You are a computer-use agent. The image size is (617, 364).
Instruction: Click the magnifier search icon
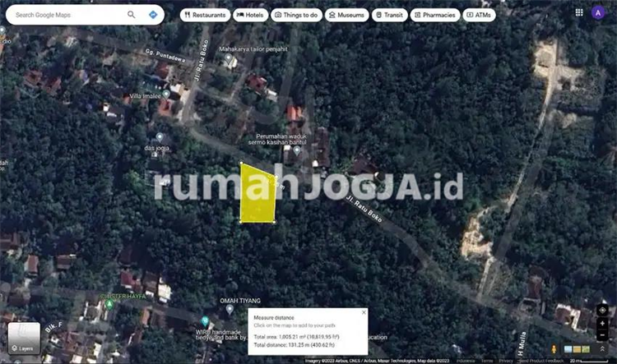(x=132, y=15)
